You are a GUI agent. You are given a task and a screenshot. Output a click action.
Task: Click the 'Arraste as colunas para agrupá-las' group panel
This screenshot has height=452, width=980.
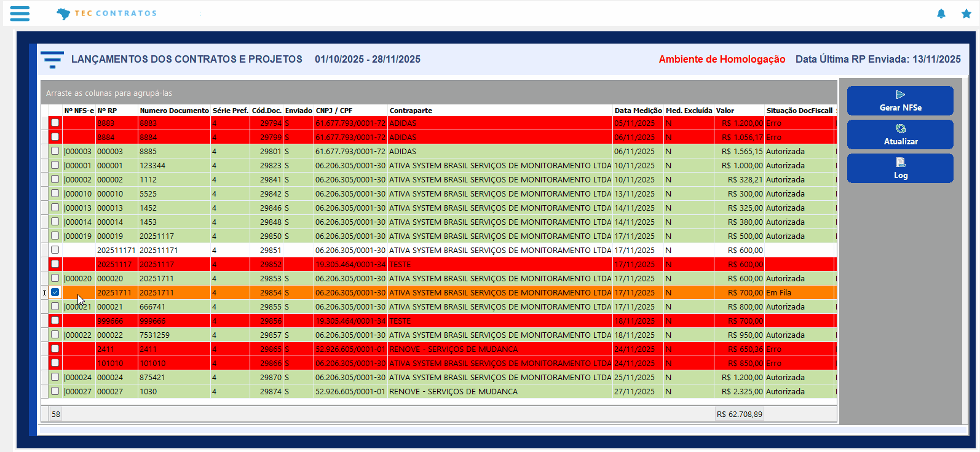(x=439, y=93)
